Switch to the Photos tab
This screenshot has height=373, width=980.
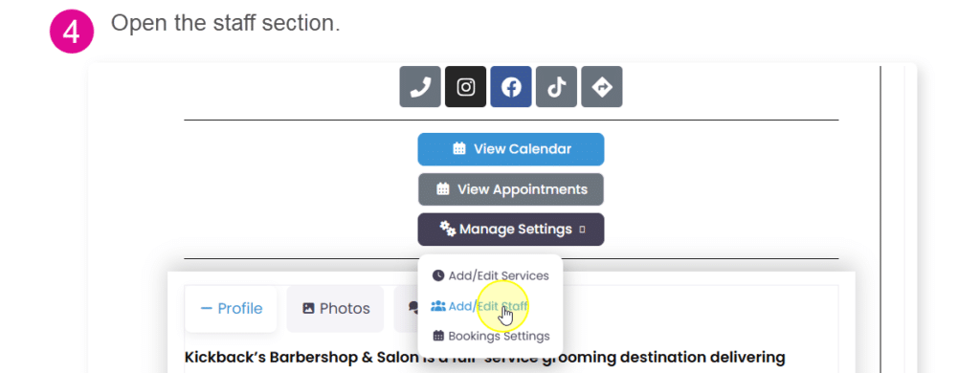point(336,309)
